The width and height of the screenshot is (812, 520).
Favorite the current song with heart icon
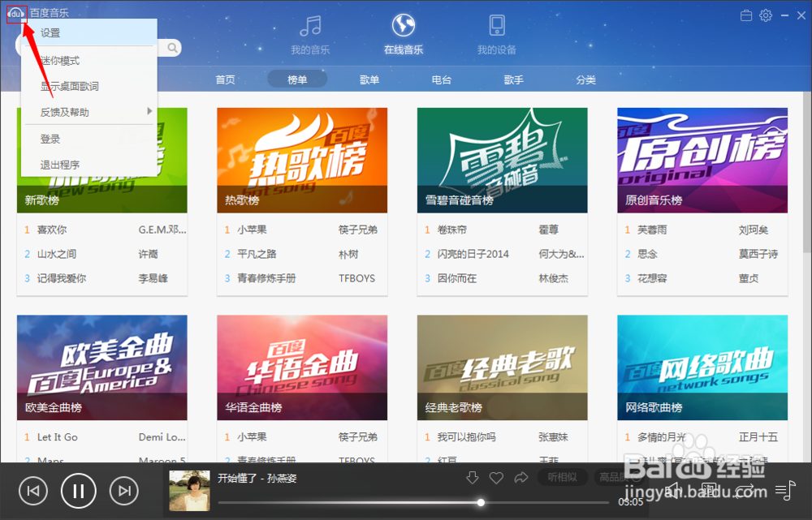pos(497,478)
